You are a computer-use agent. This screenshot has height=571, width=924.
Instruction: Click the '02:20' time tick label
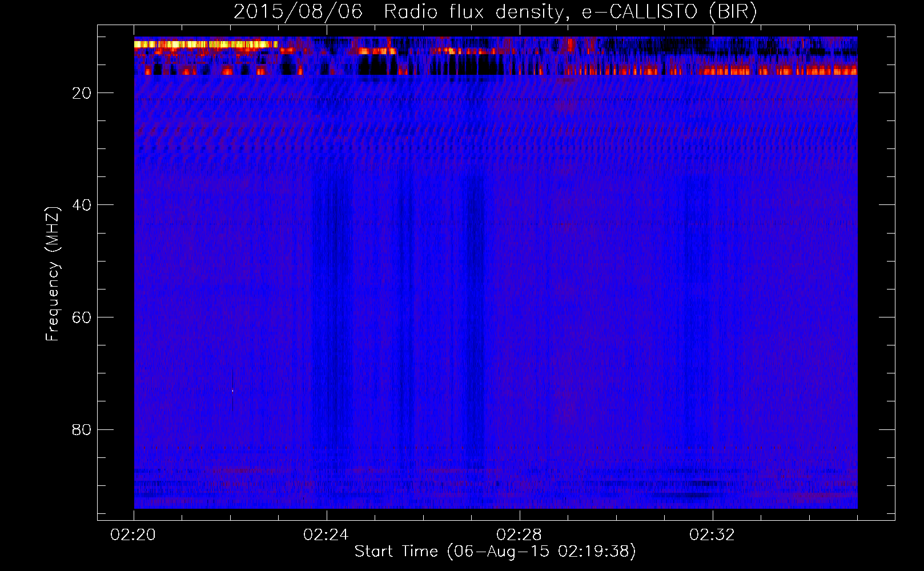point(133,534)
